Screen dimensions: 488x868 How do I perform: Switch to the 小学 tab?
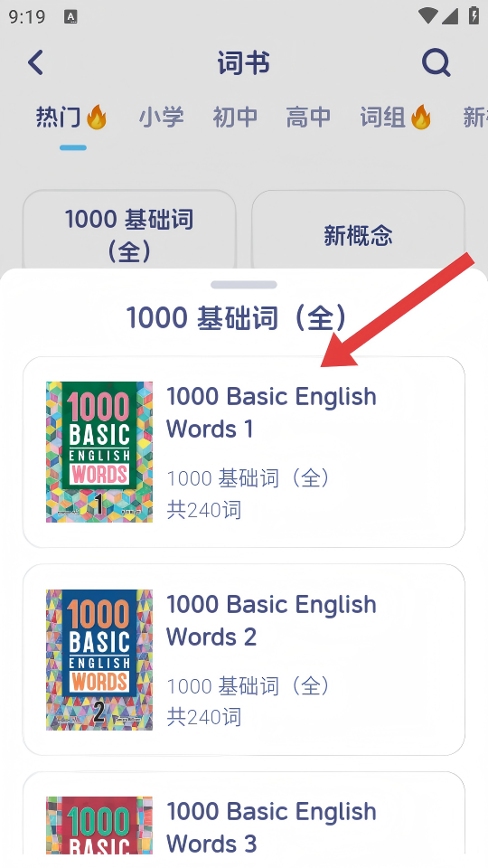161,118
